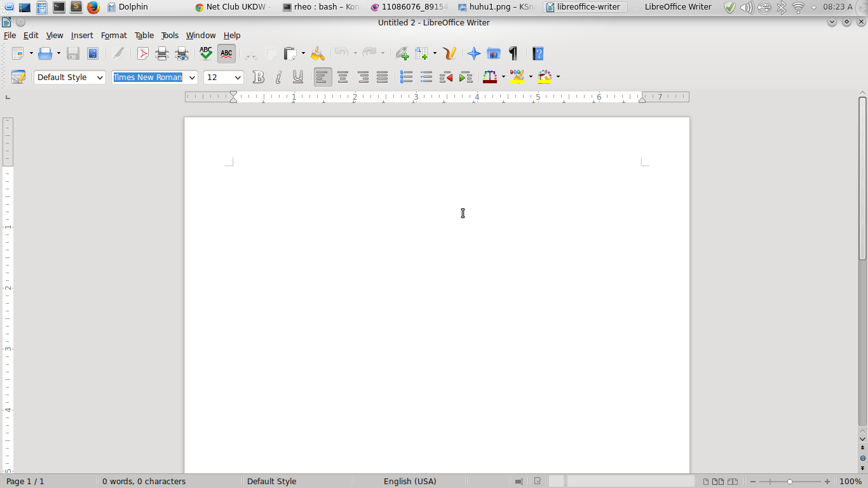
Task: Click the Firefox launcher icon
Action: pyautogui.click(x=93, y=7)
